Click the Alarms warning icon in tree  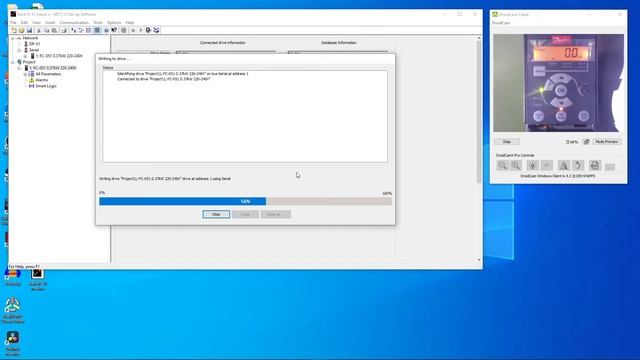(x=31, y=80)
